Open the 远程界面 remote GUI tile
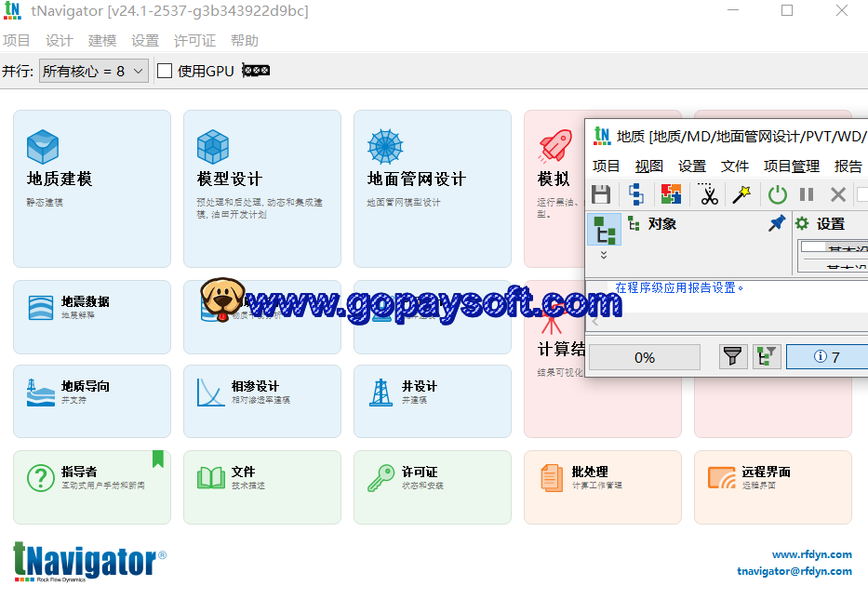The height and width of the screenshot is (599, 868). click(x=773, y=487)
